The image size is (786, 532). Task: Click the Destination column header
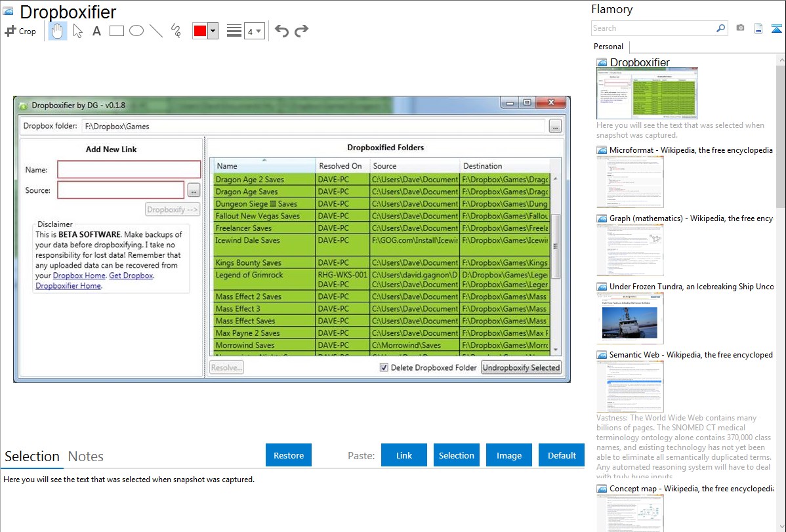coord(505,166)
